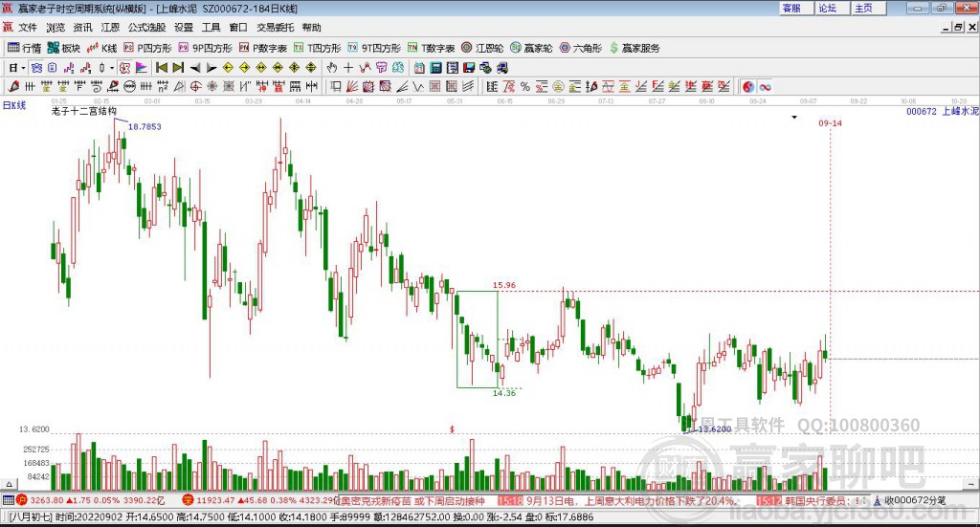Jump to first bar using skip-to-start icon

click(162, 68)
